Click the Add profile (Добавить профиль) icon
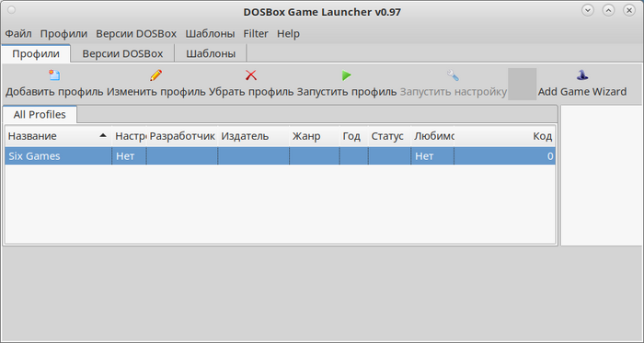 [54, 75]
